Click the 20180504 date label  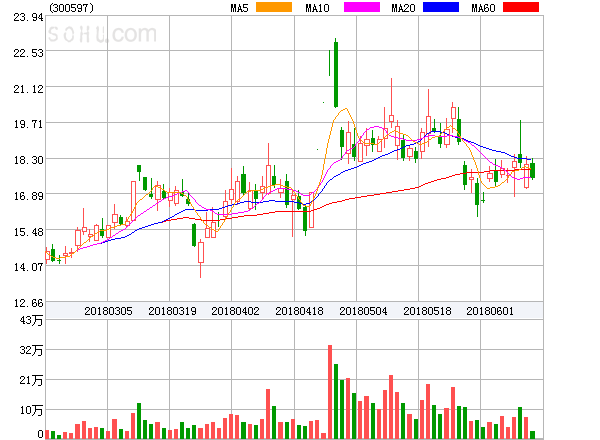(x=363, y=311)
